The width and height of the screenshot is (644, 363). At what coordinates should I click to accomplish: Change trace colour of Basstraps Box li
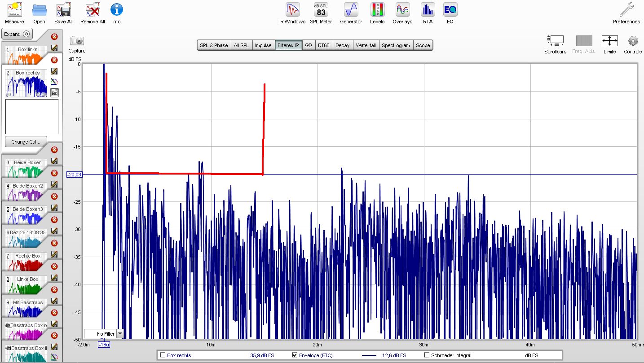[54, 357]
